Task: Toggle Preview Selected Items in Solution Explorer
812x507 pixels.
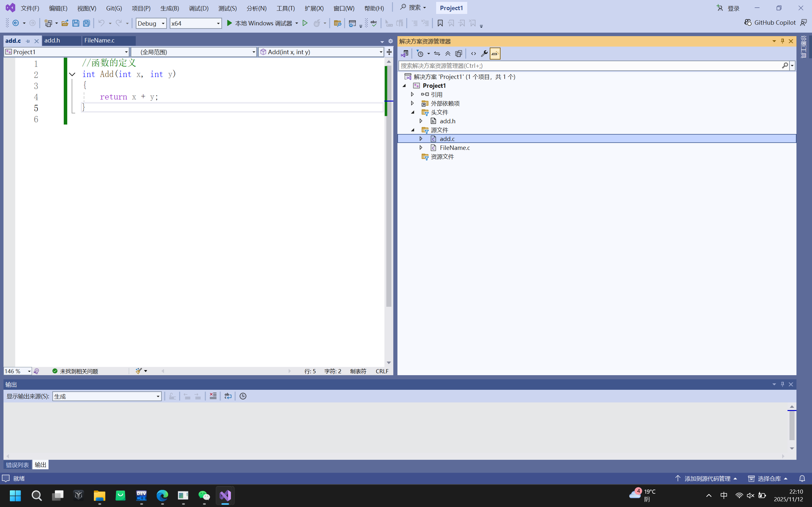Action: pyautogui.click(x=495, y=54)
